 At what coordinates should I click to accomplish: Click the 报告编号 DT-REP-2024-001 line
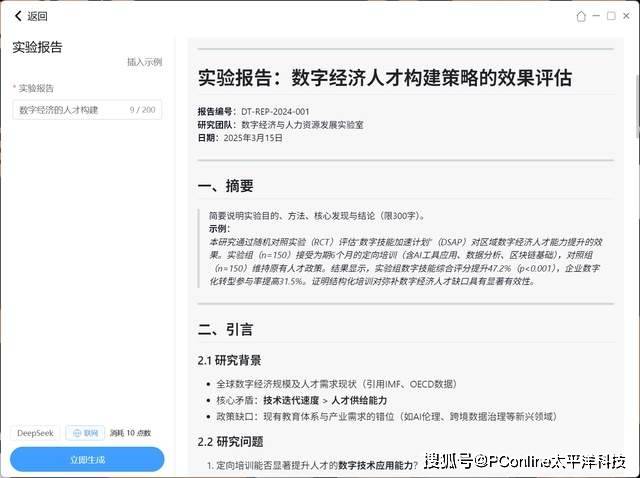[x=253, y=111]
